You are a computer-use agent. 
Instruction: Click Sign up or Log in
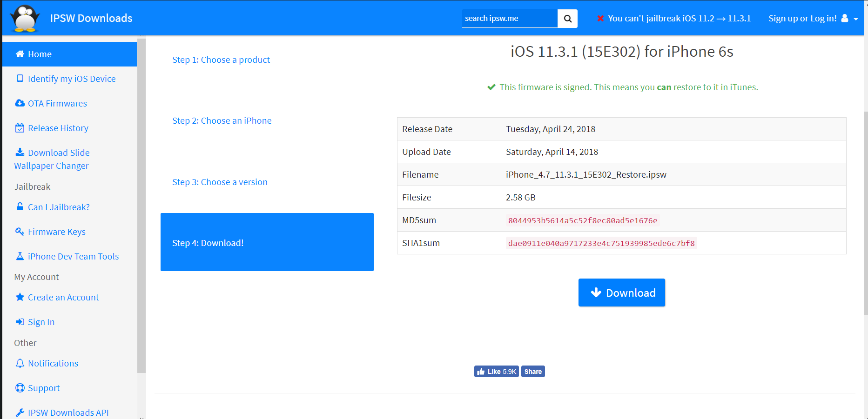(x=802, y=19)
